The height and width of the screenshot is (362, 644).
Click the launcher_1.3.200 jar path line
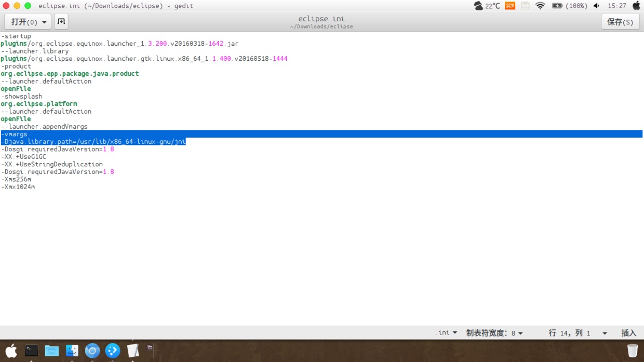(119, 44)
